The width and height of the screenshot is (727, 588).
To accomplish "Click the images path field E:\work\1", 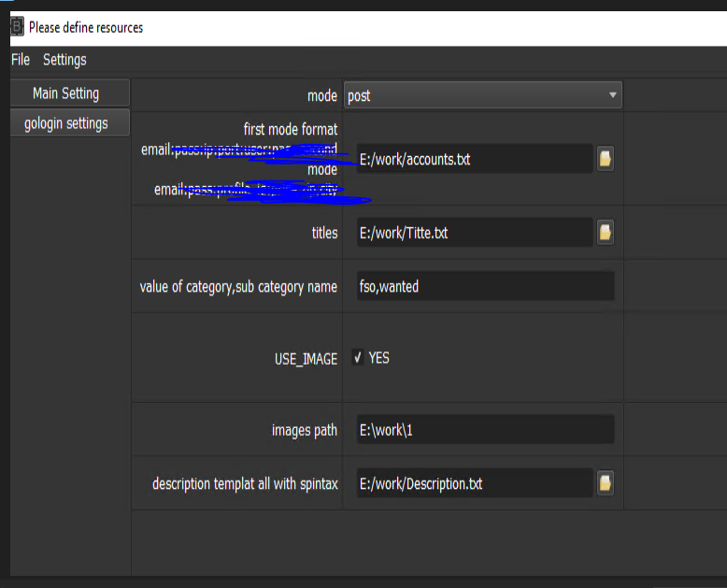I will coord(485,430).
